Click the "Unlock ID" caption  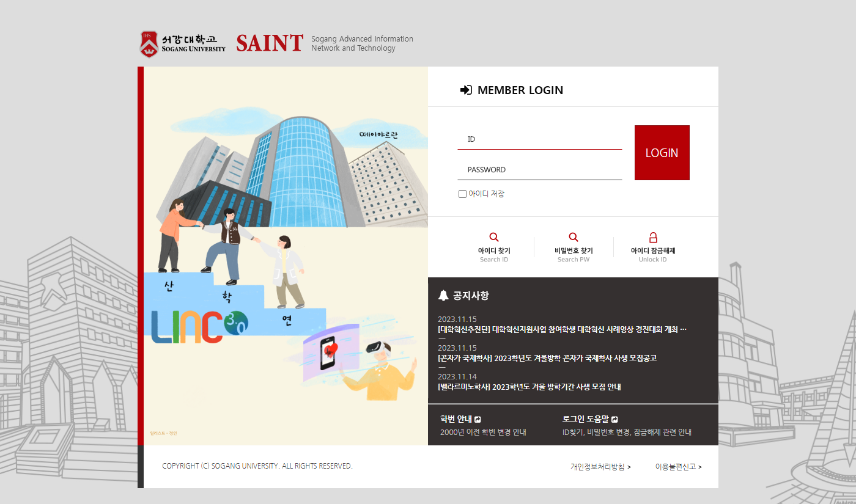click(x=653, y=260)
